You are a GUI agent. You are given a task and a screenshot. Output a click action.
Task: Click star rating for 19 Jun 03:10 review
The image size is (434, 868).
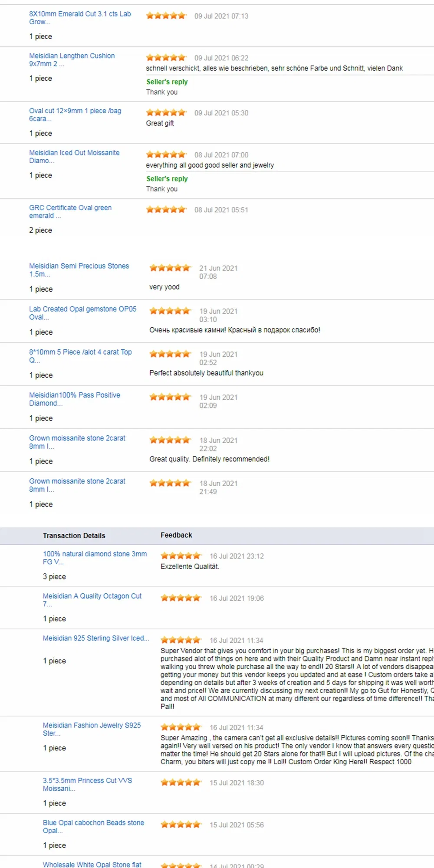click(x=170, y=311)
